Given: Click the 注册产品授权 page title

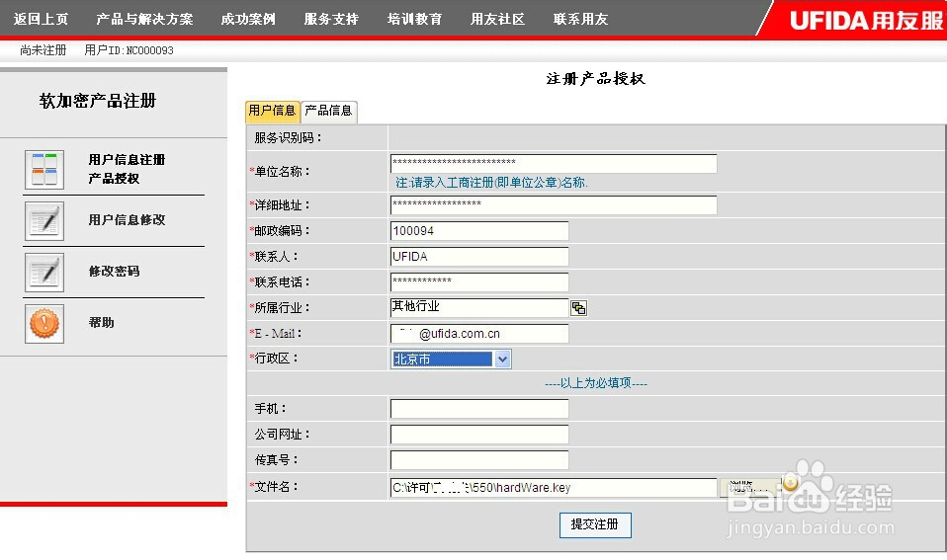Looking at the screenshot, I should click(x=595, y=78).
